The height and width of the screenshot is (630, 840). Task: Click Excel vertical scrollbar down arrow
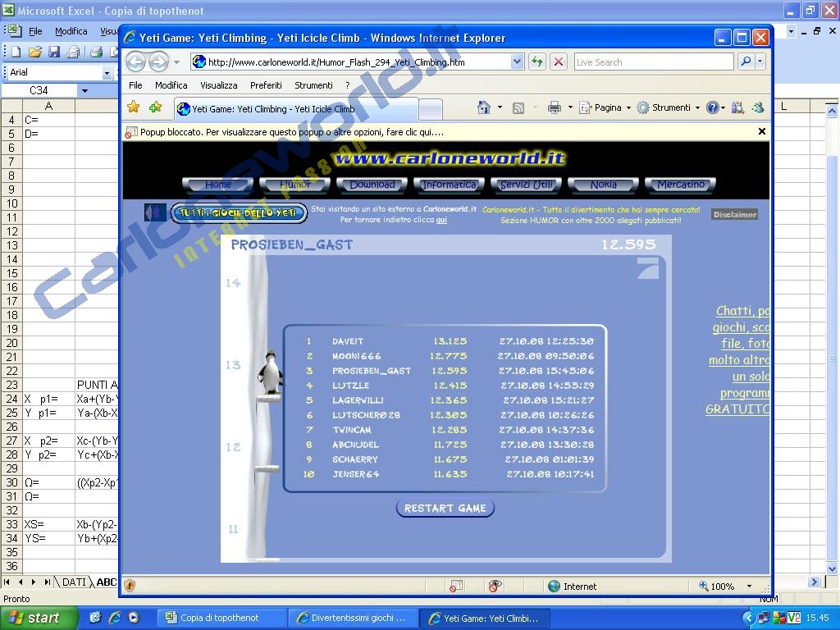832,568
